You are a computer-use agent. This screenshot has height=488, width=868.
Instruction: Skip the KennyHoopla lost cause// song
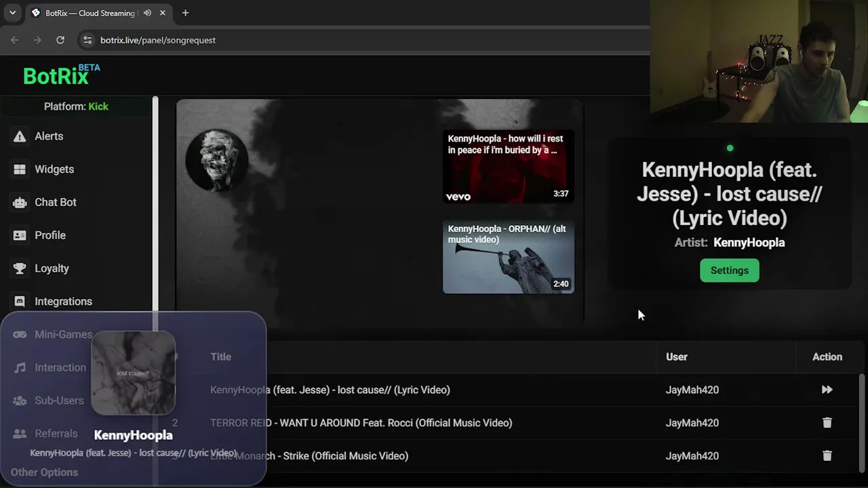pyautogui.click(x=827, y=390)
